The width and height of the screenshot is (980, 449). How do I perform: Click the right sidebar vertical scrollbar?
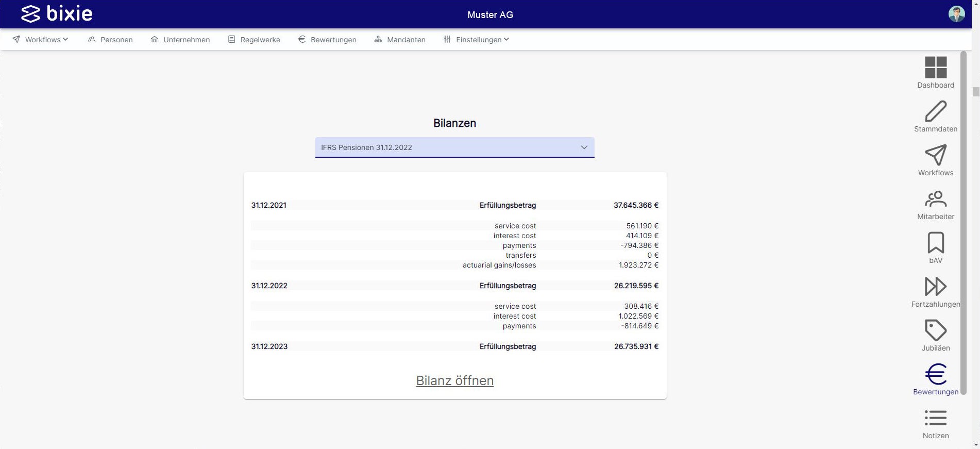(963, 222)
